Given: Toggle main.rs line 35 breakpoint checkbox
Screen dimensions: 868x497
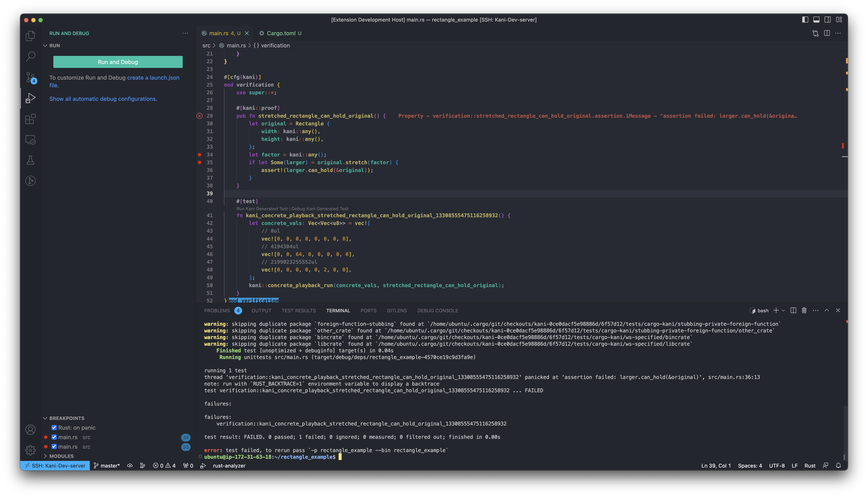Looking at the screenshot, I should (54, 447).
